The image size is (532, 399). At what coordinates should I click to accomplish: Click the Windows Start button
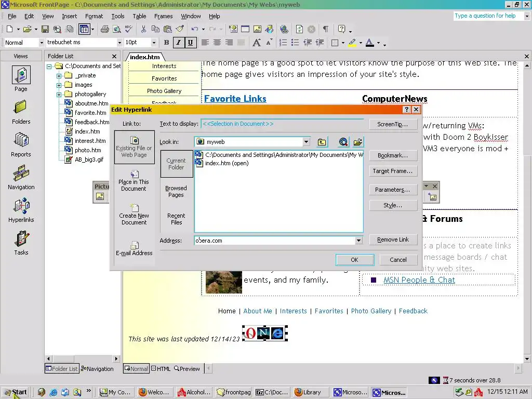[x=15, y=392]
